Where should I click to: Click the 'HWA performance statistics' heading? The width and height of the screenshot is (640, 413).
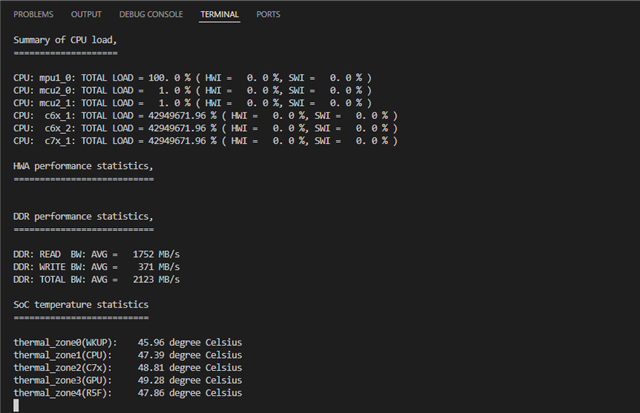tap(83, 166)
